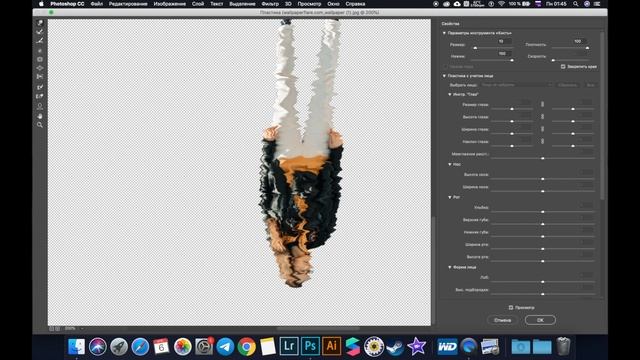Screen dimensions: 640x360
Task: Toggle link icon for Наклон глаза
Action: pos(542,141)
